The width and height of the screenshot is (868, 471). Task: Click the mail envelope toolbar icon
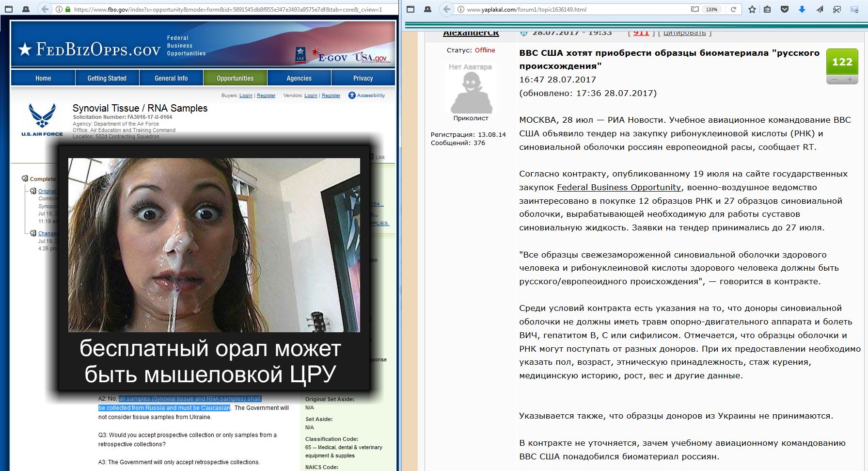pyautogui.click(x=854, y=9)
